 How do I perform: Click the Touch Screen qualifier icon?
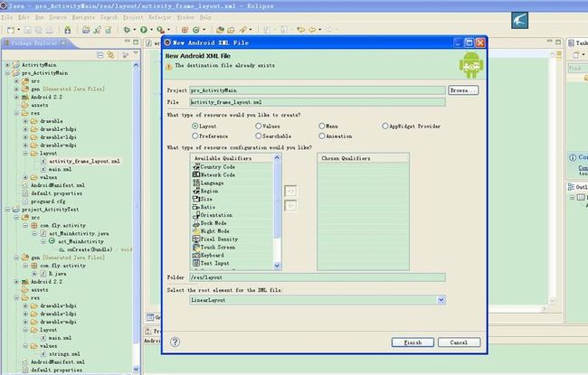[x=196, y=247]
